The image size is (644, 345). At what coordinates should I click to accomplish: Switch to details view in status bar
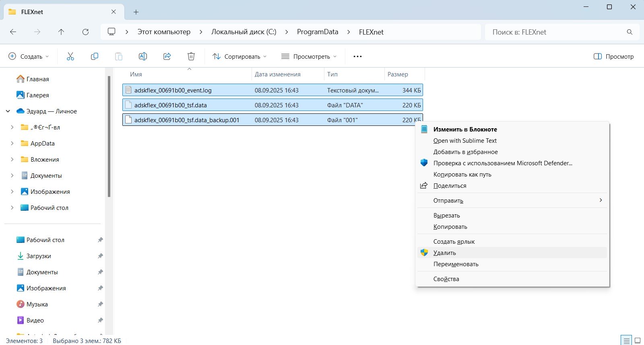pos(626,341)
